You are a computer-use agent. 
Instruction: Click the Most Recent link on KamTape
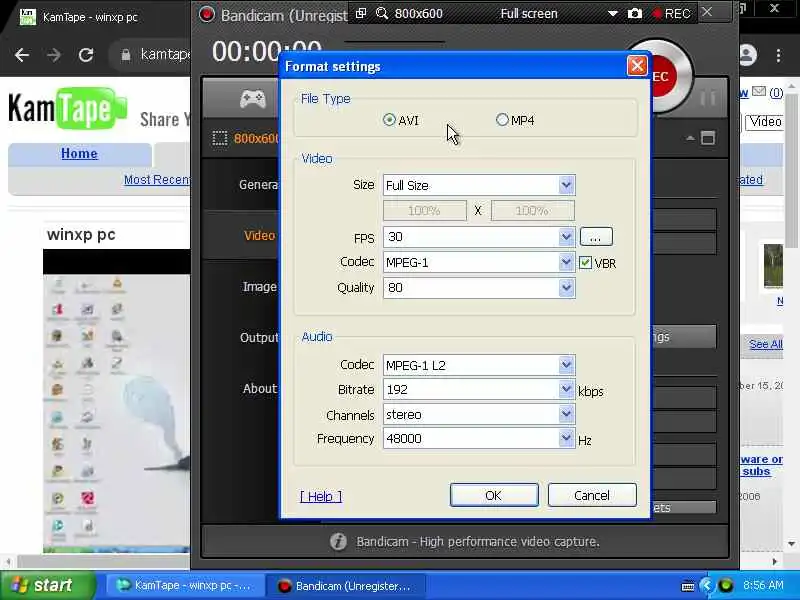(x=157, y=180)
